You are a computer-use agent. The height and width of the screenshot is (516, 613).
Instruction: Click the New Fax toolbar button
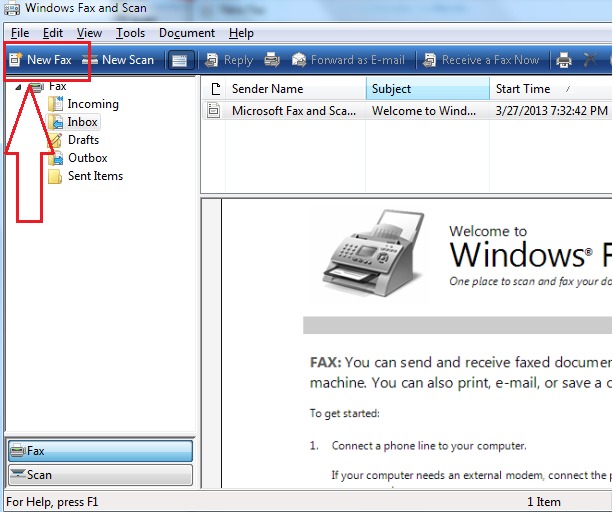click(x=40, y=60)
